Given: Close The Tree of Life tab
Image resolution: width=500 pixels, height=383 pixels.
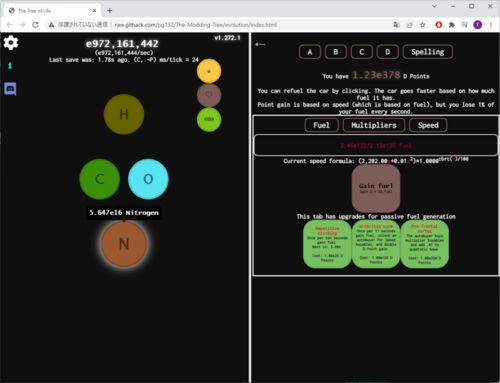Looking at the screenshot, I should (x=94, y=11).
